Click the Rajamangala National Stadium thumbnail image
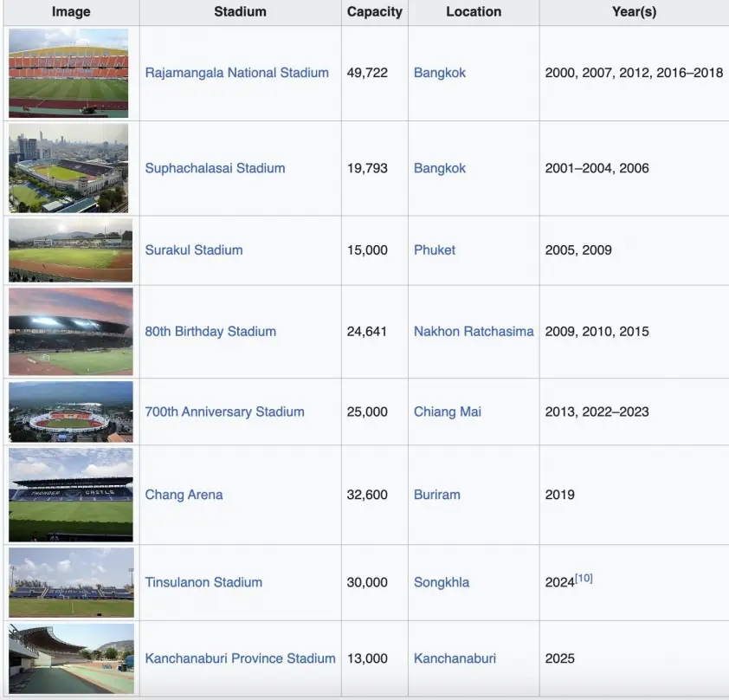 click(x=68, y=73)
